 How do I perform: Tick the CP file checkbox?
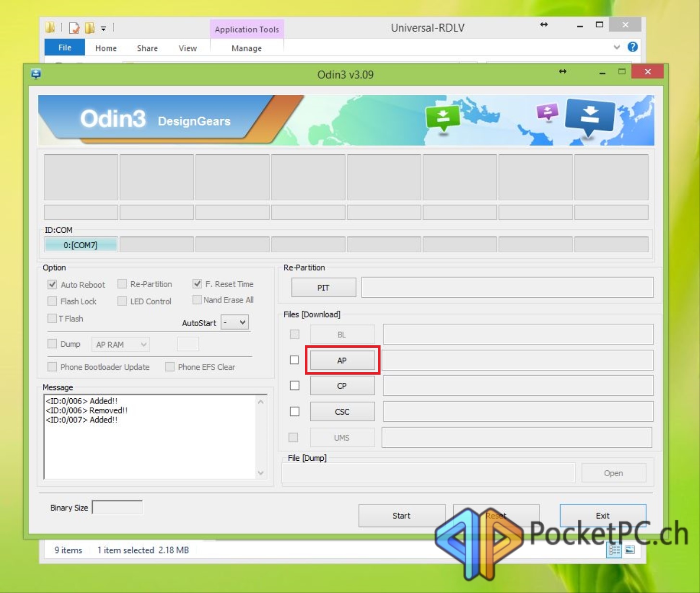[294, 386]
